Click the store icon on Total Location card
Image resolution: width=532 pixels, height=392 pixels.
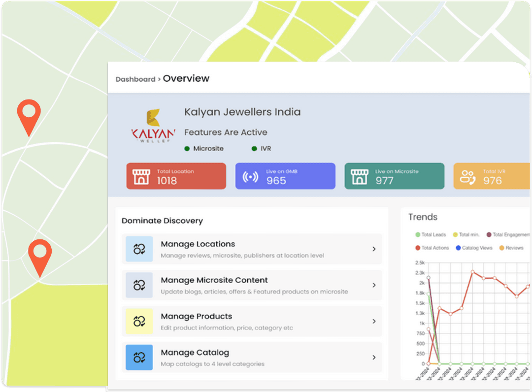(x=141, y=177)
